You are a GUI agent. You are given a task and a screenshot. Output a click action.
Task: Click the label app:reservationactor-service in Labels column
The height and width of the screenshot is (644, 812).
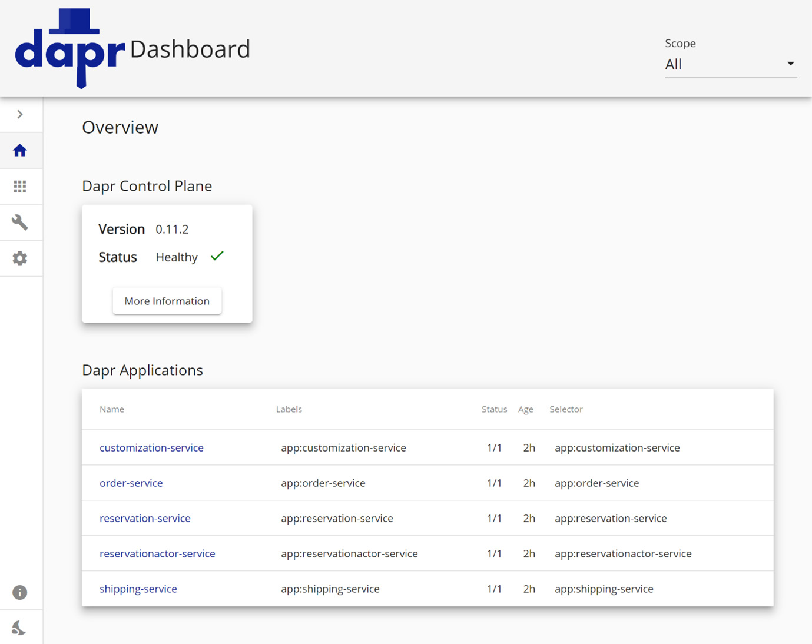349,553
